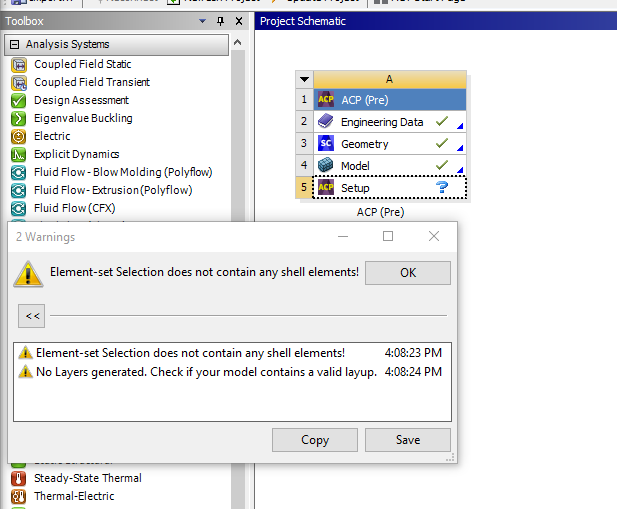Click the Fluid Flow Extrusion icon

pyautogui.click(x=18, y=190)
